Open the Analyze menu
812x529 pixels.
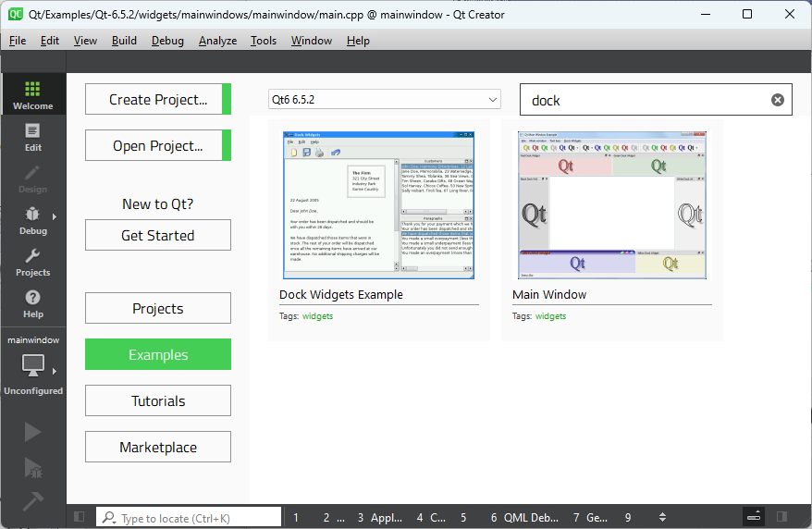tap(217, 41)
